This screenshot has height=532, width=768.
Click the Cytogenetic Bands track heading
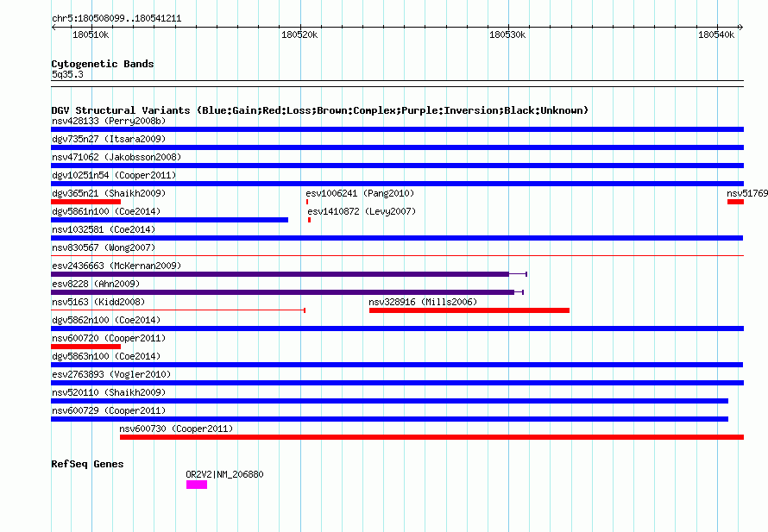pos(103,64)
